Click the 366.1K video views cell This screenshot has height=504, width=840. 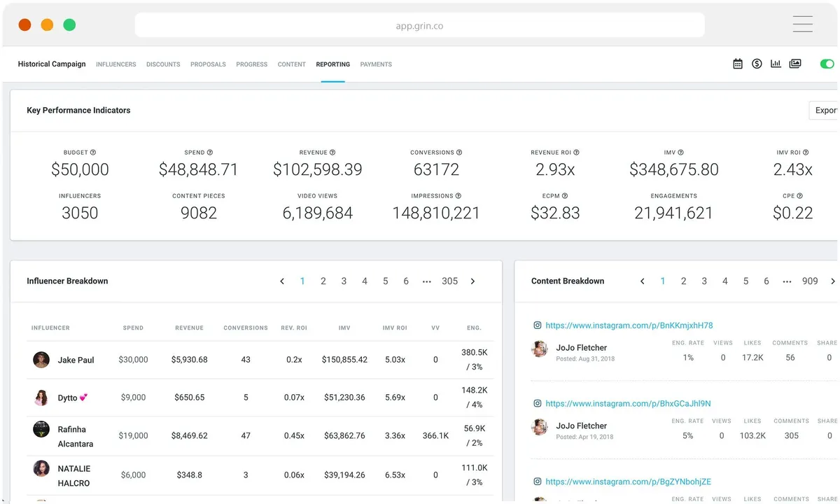point(435,435)
